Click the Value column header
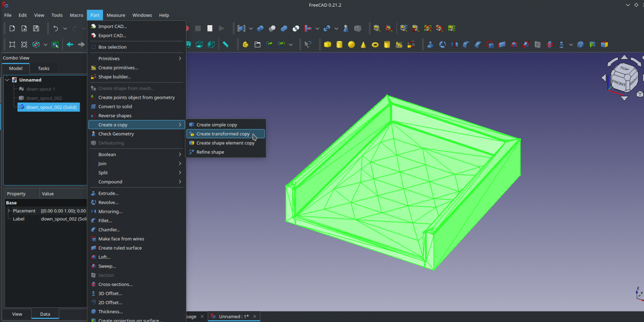 coord(63,194)
